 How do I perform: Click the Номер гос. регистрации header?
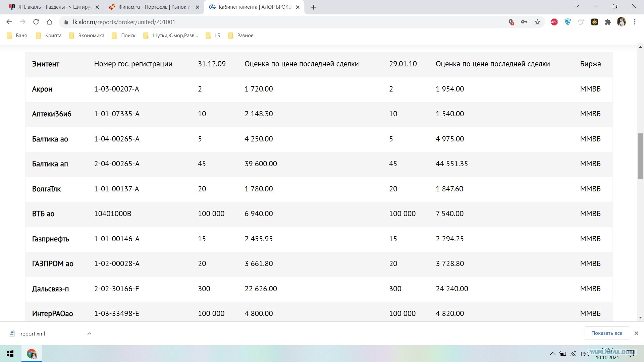pos(133,64)
